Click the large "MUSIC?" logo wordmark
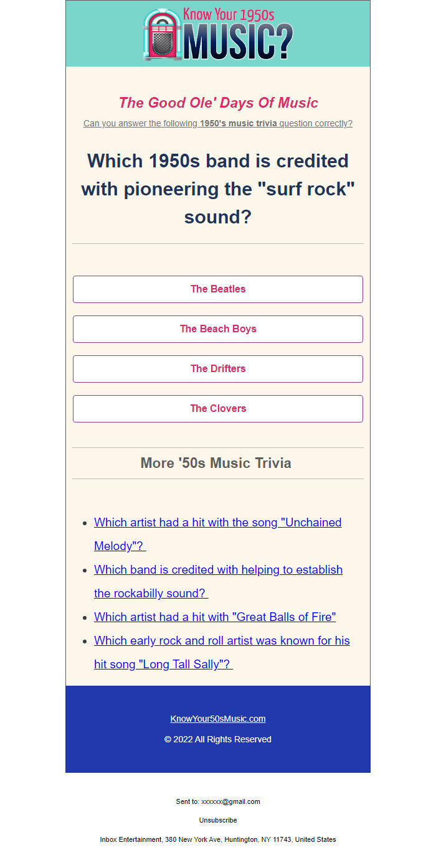This screenshot has width=436, height=868. click(x=237, y=44)
